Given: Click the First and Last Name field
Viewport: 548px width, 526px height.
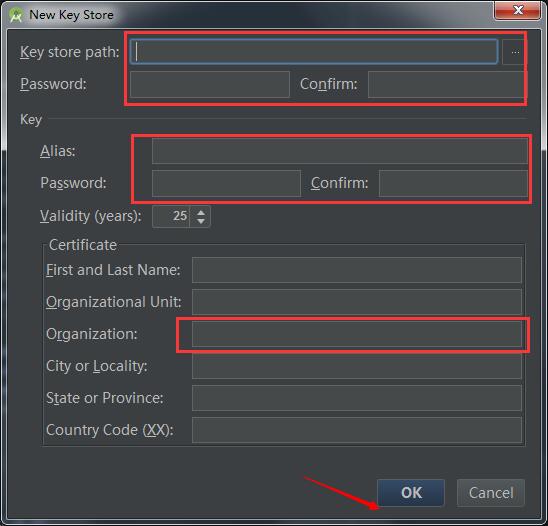Looking at the screenshot, I should tap(357, 270).
